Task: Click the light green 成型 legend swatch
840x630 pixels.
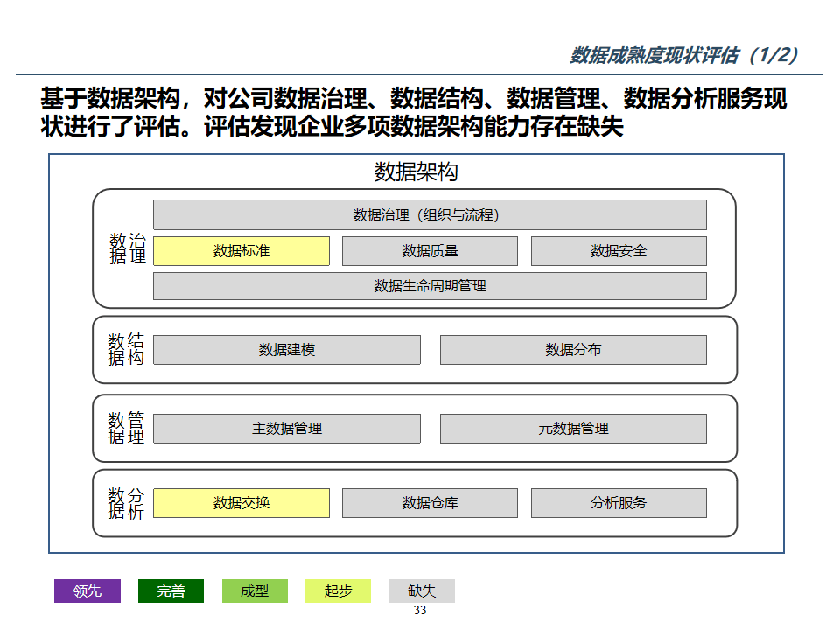Action: 255,591
